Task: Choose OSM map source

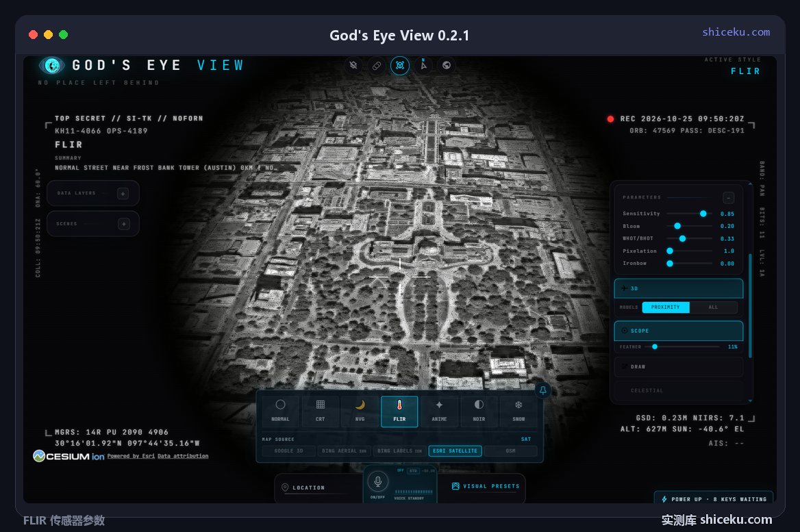Action: click(511, 451)
